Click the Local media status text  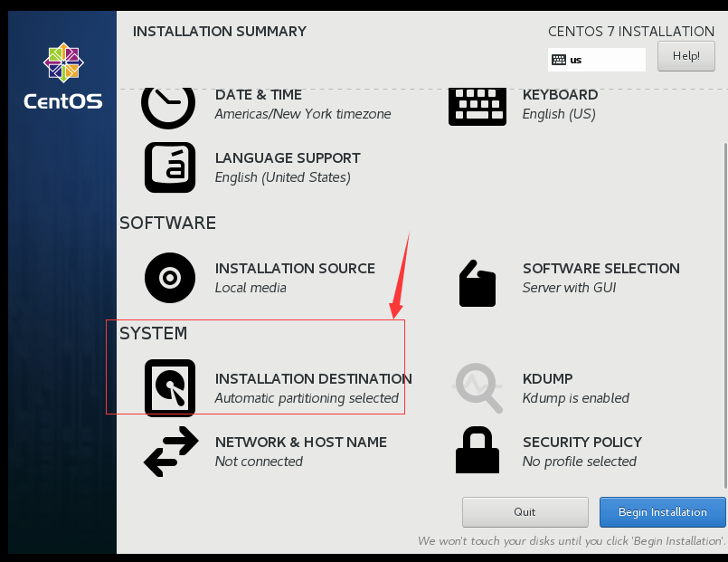pos(251,288)
